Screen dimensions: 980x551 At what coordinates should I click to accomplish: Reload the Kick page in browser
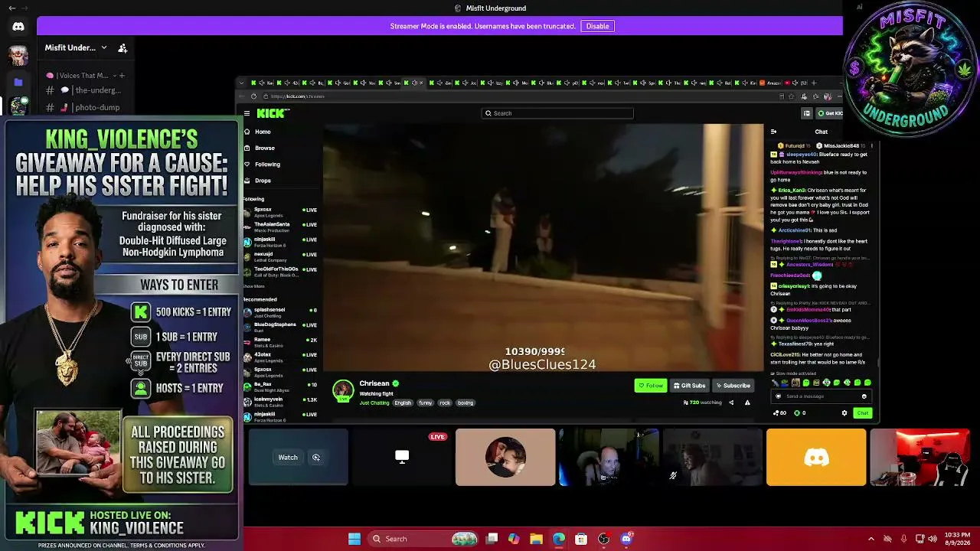point(253,96)
